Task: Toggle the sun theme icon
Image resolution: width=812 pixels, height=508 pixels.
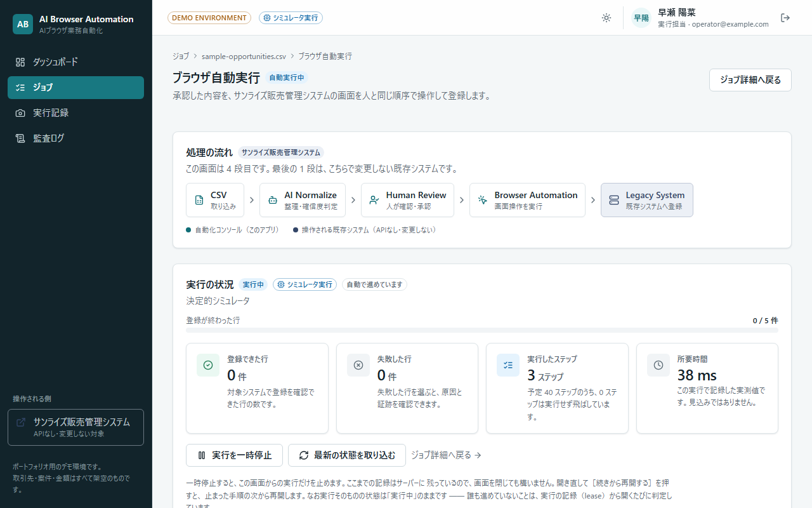Action: pyautogui.click(x=606, y=18)
